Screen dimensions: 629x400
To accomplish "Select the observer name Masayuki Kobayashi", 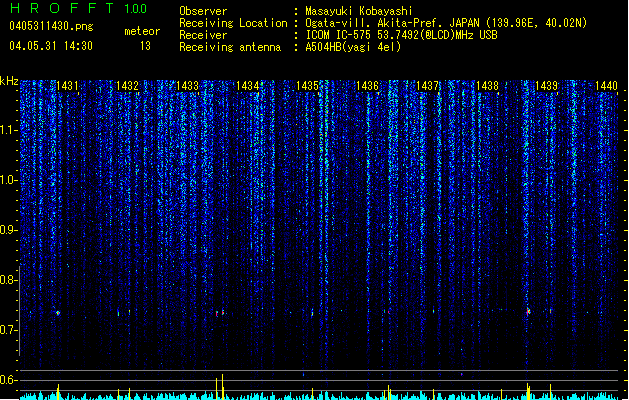I will tap(359, 11).
